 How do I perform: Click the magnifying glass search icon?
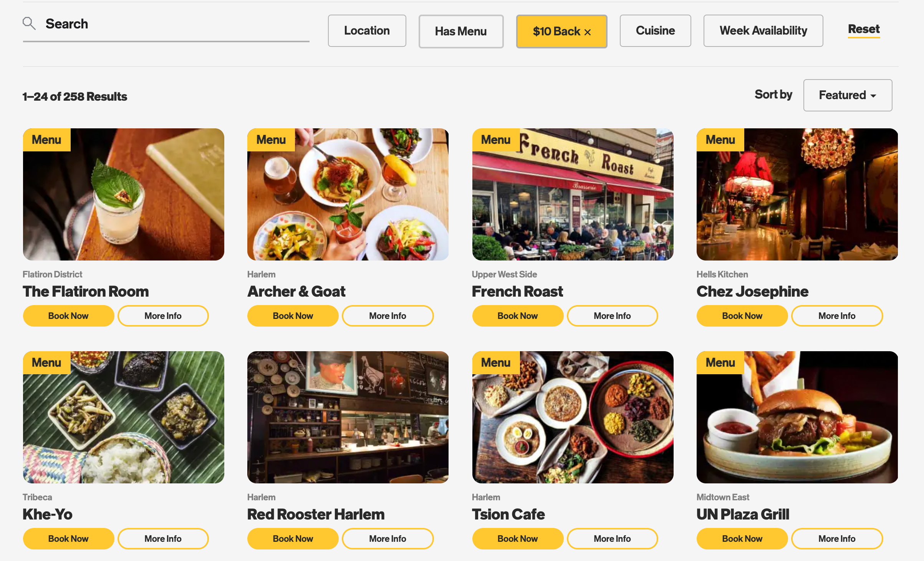click(29, 23)
